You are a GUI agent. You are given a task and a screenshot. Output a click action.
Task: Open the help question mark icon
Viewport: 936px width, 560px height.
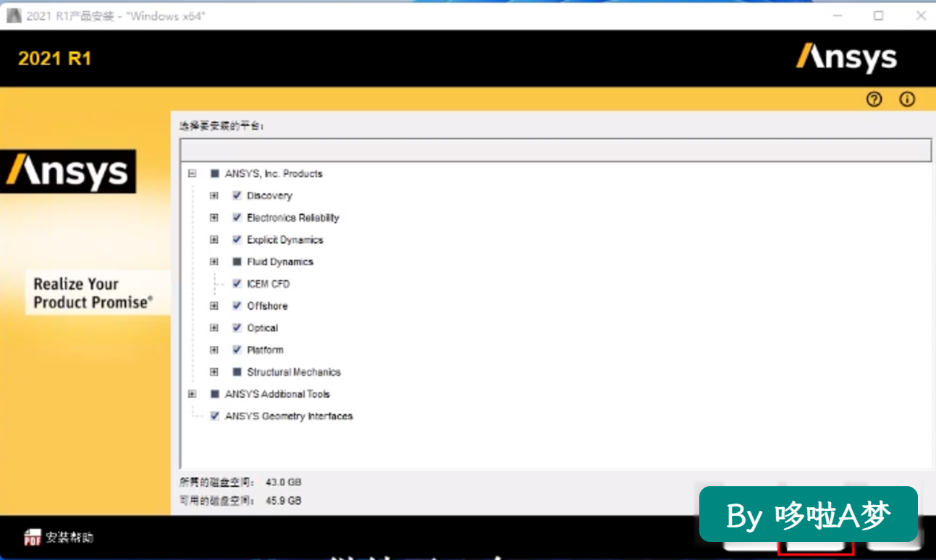tap(874, 100)
